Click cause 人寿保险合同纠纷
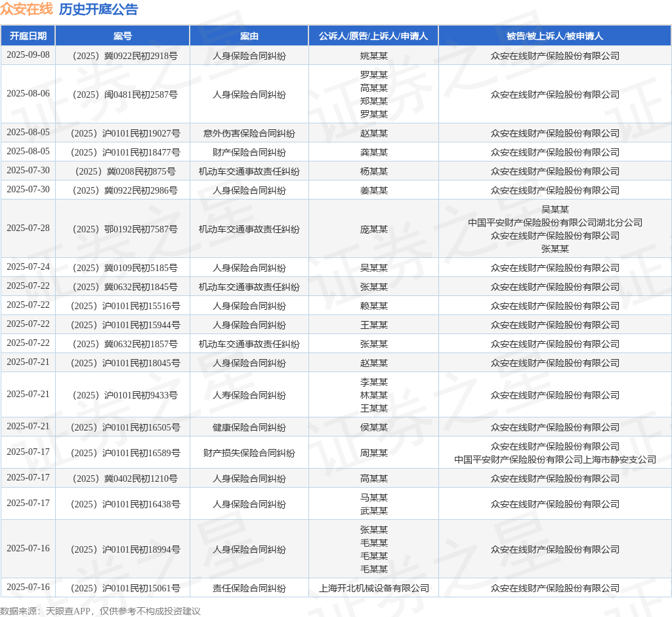The height and width of the screenshot is (617, 672). (x=249, y=395)
